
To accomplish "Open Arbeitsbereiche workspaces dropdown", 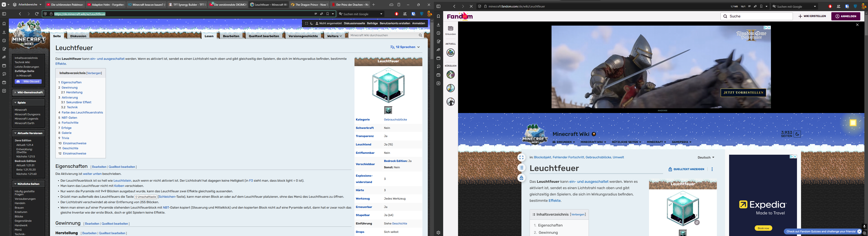I will (27, 5).
